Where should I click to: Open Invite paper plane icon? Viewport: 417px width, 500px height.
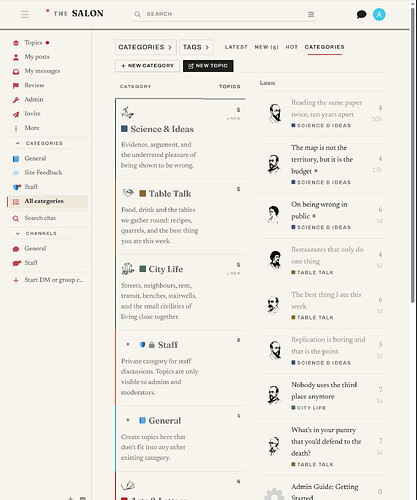coord(16,114)
